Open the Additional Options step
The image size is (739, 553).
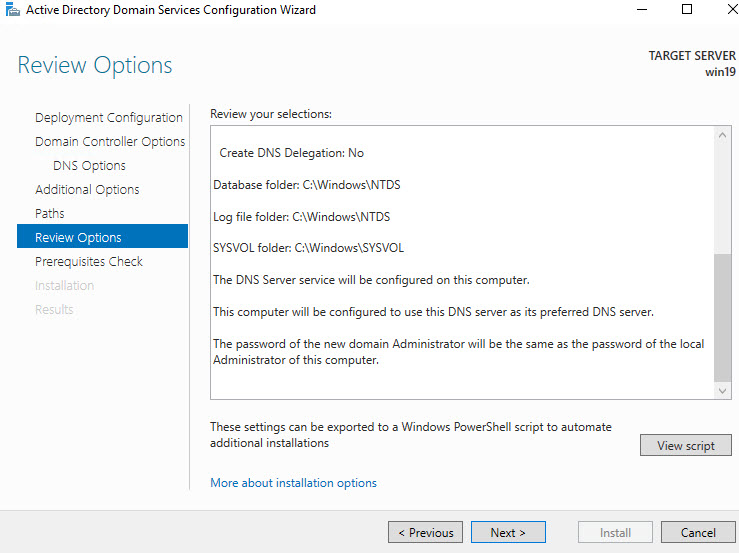click(x=87, y=190)
